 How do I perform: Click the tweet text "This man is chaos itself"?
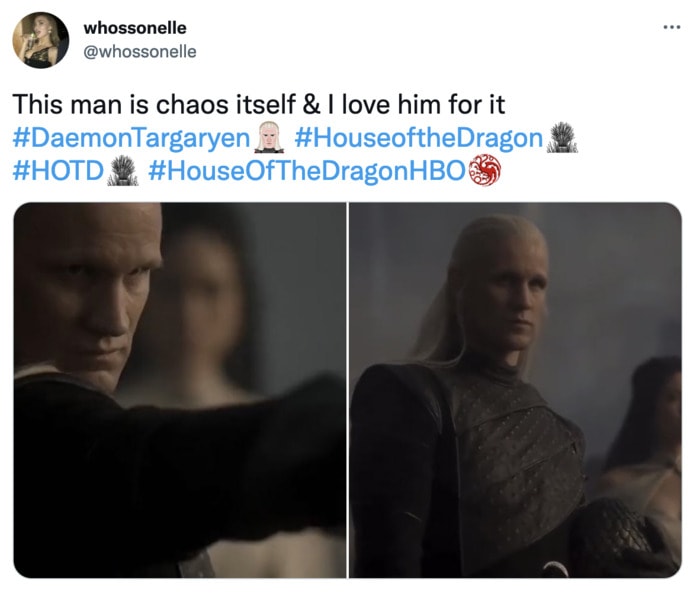[154, 105]
